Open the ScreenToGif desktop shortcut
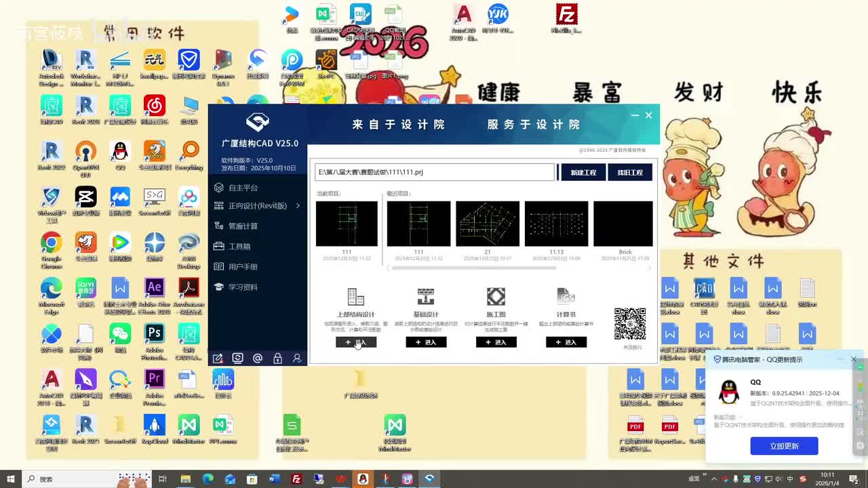This screenshot has width=868, height=488. (155, 202)
